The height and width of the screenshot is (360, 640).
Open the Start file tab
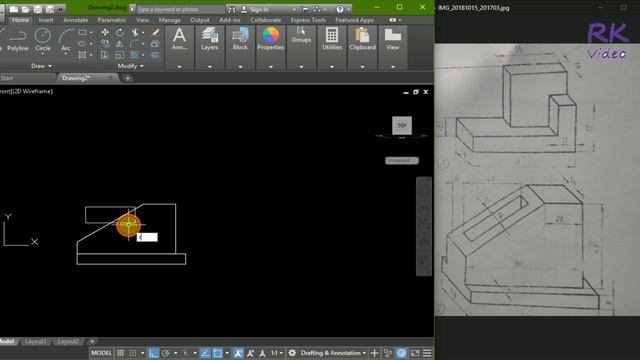coord(7,78)
